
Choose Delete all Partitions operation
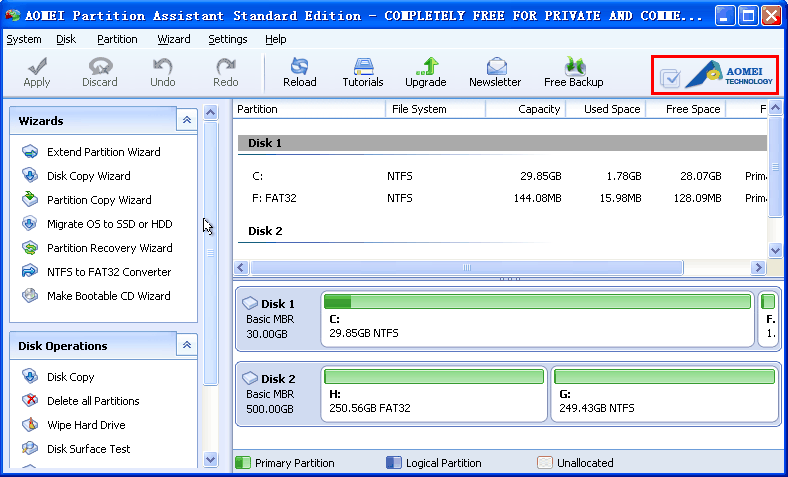(93, 401)
